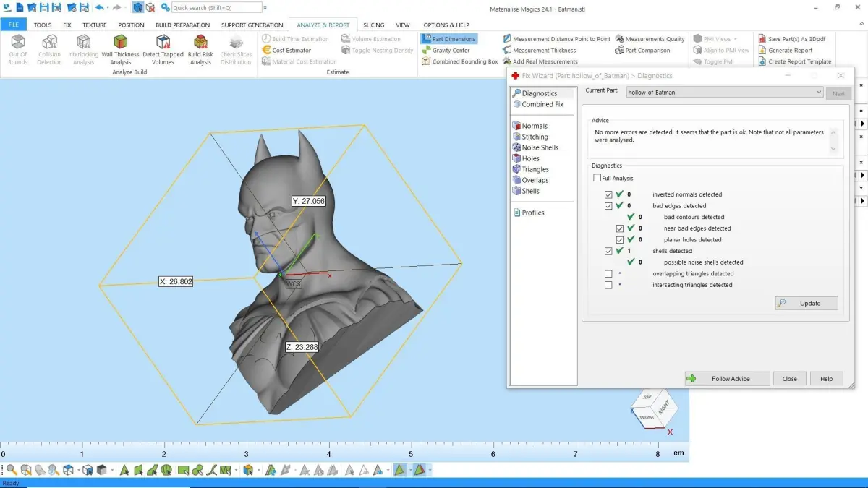The width and height of the screenshot is (868, 488).
Task: Start Measurement Distance Point to Point
Action: [556, 39]
